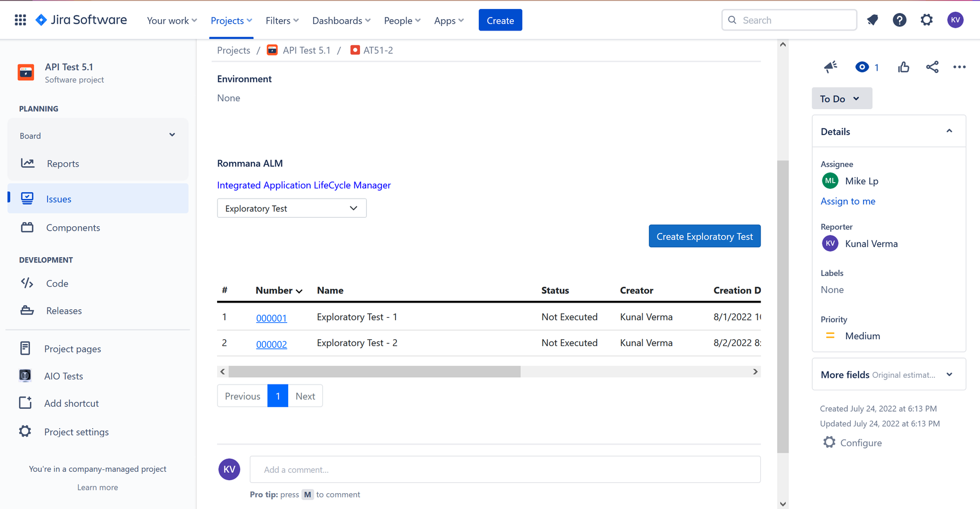The image size is (980, 509).
Task: Sort table by Number column header
Action: [x=279, y=290]
